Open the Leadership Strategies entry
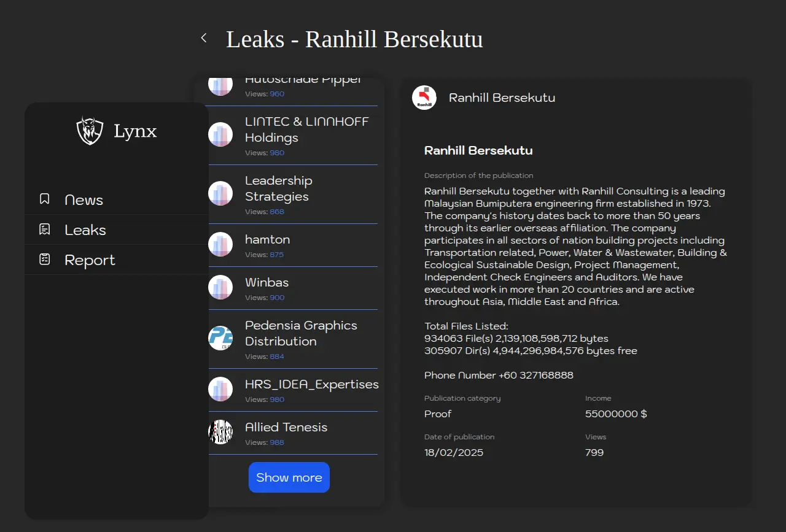This screenshot has height=532, width=786. point(279,188)
